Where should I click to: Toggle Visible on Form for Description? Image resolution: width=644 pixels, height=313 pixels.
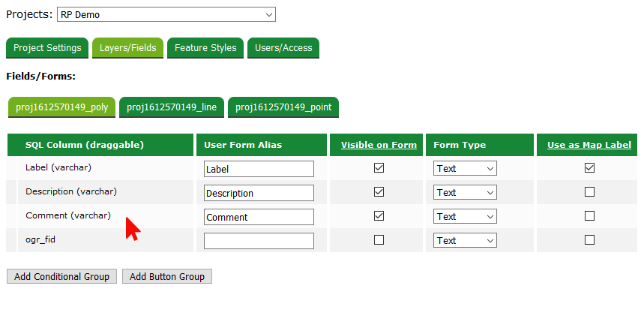[x=379, y=192]
